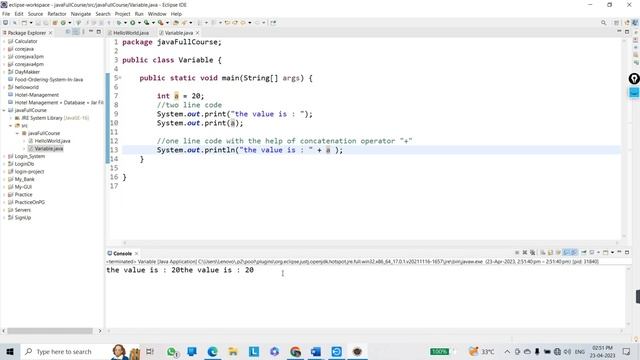Collapse the src folder node
The image size is (640, 360).
point(11,126)
